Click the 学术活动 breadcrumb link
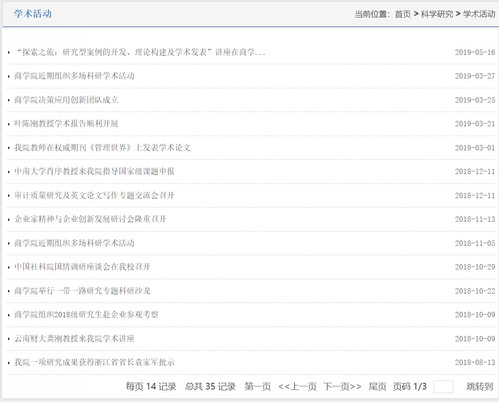 479,14
